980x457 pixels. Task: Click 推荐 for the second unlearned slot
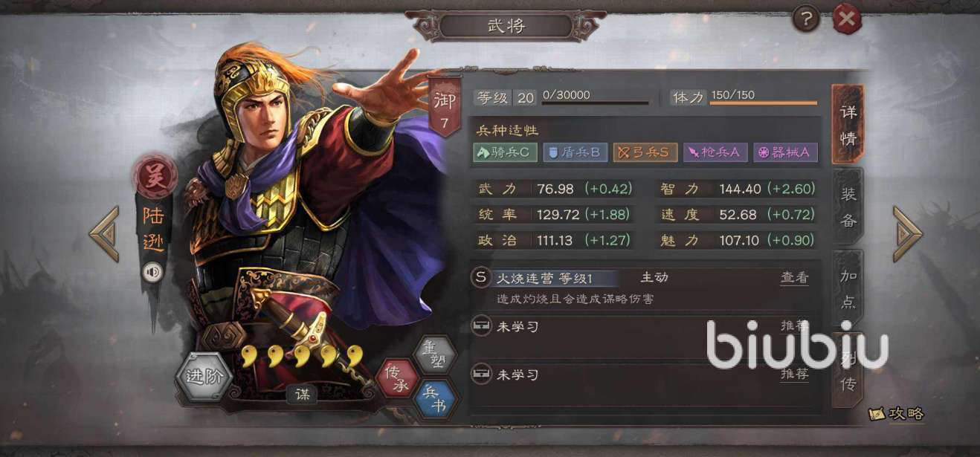[794, 374]
